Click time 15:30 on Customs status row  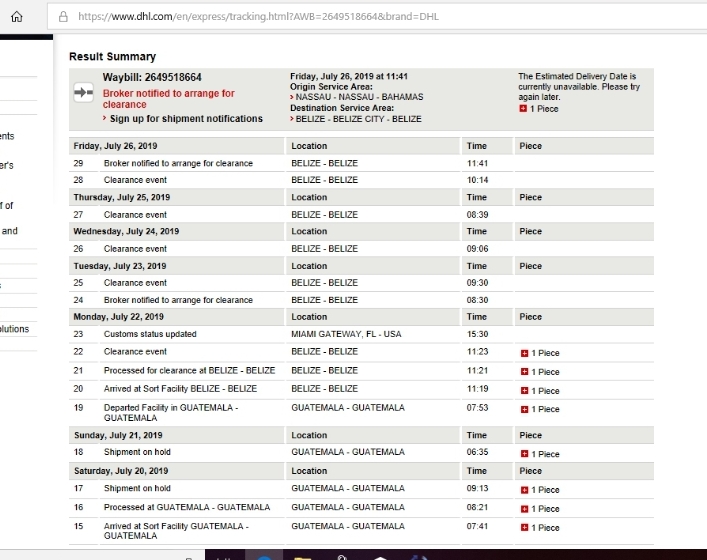pos(477,334)
